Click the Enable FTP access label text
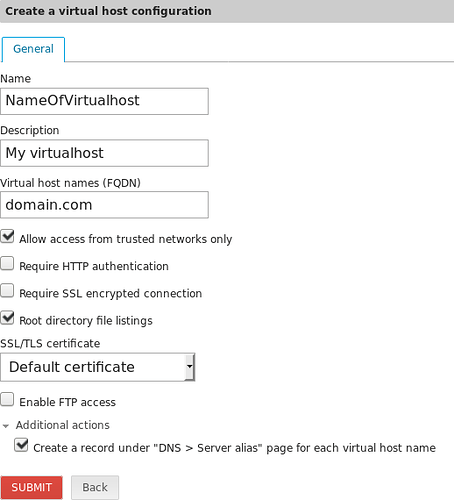The image size is (454, 500). coord(68,402)
